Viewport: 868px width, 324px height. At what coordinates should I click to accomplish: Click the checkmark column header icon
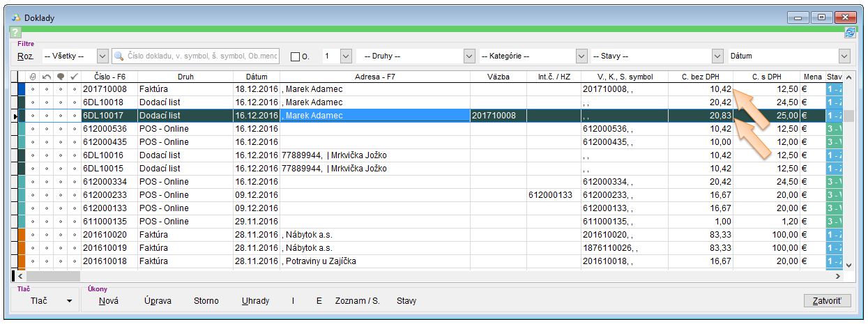click(x=74, y=77)
